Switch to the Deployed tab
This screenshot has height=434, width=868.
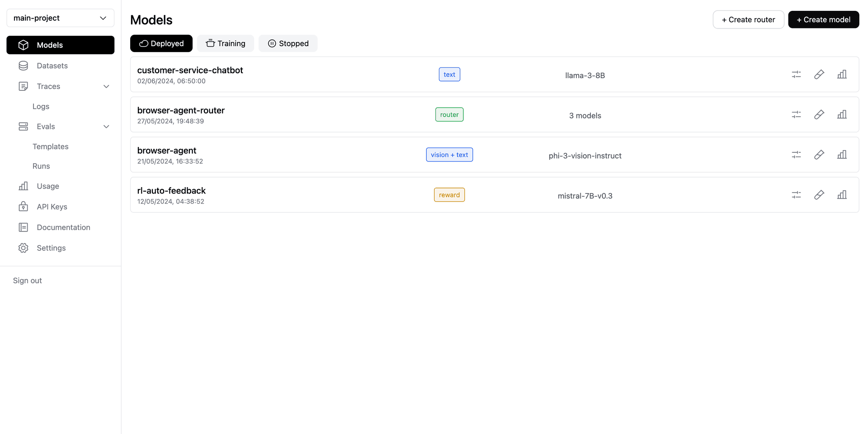point(161,43)
